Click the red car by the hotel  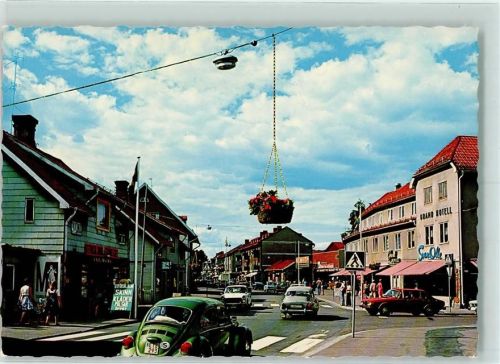tap(403, 302)
